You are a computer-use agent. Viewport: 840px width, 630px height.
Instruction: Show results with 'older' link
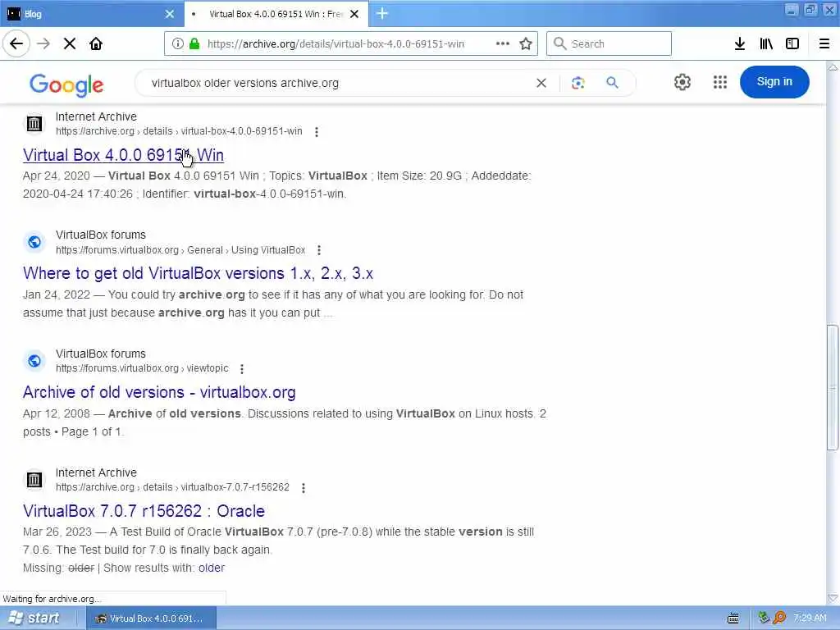click(x=212, y=568)
